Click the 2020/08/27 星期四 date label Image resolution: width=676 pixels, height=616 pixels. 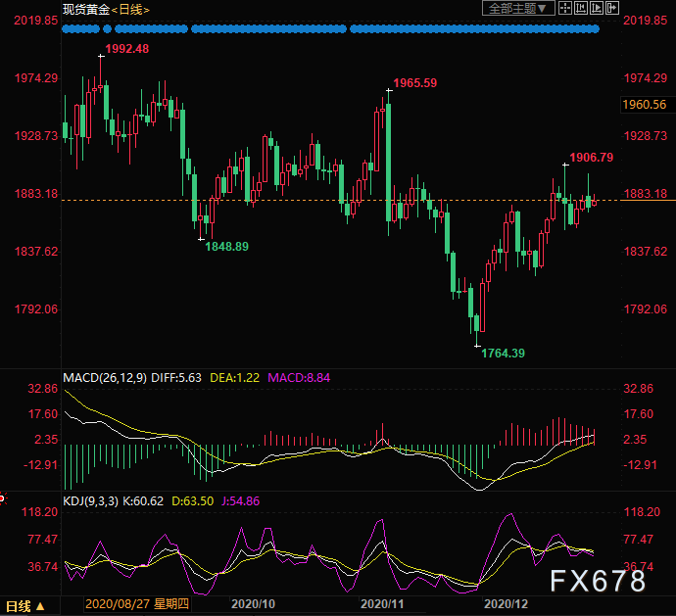pos(128,606)
